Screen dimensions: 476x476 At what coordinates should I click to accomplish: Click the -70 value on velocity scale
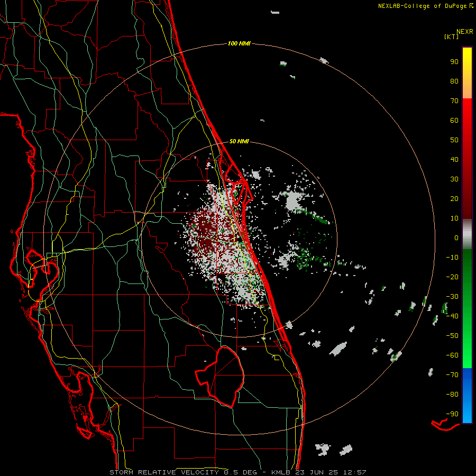[x=452, y=375]
